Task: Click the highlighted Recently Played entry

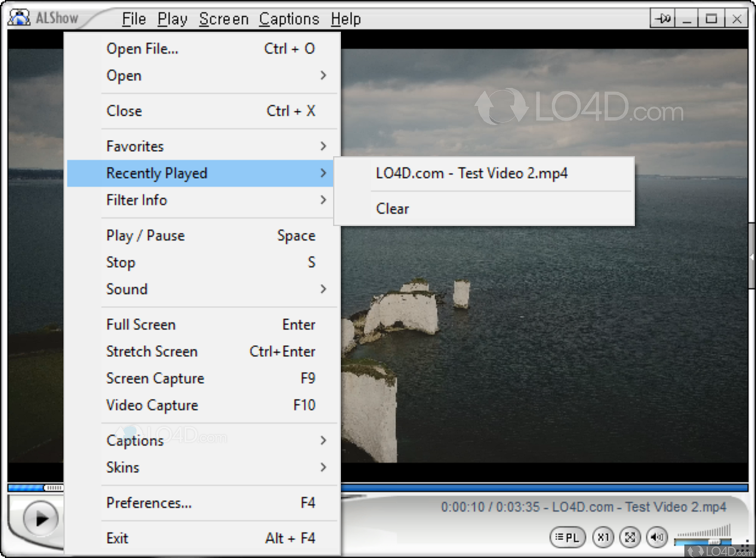Action: 200,173
